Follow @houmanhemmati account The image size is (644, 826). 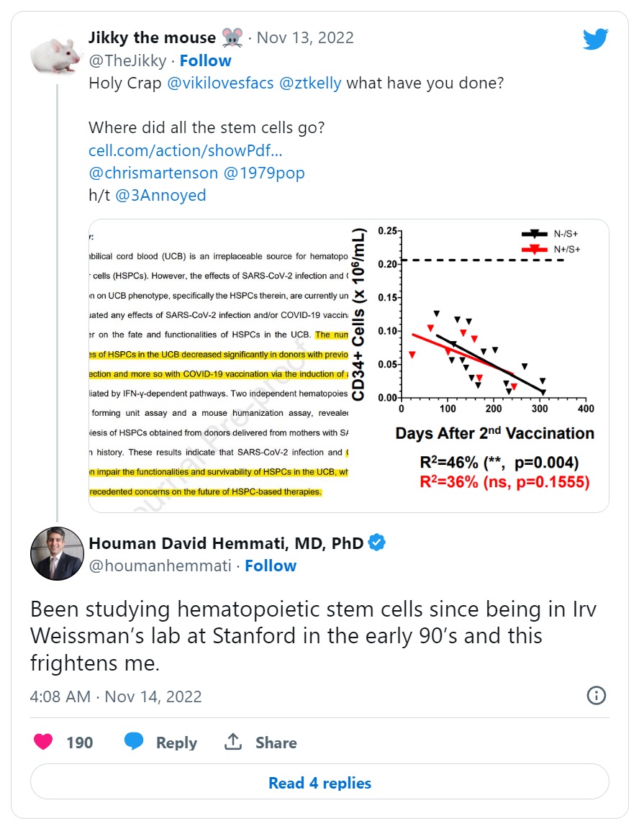(271, 566)
